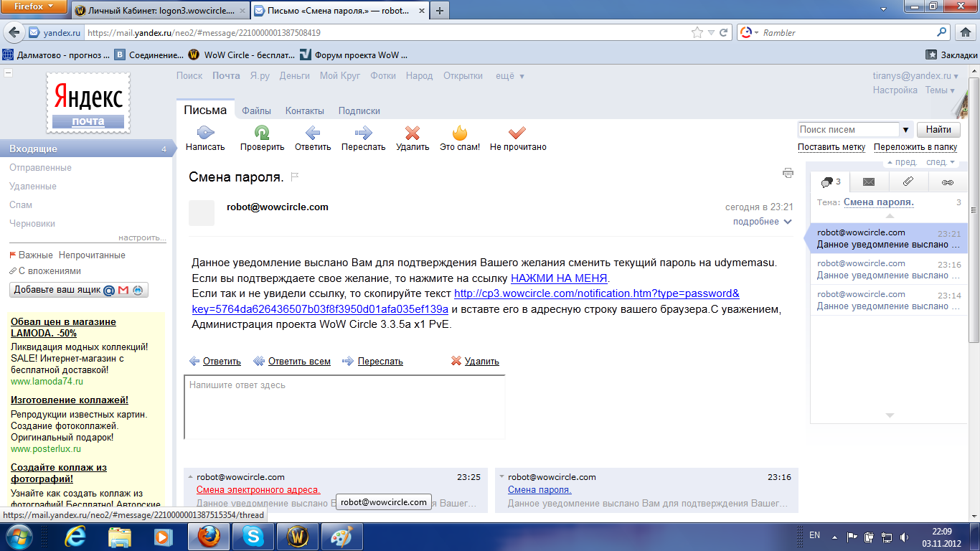Open Paint from the taskbar
Screen dimensions: 980x551
point(341,536)
